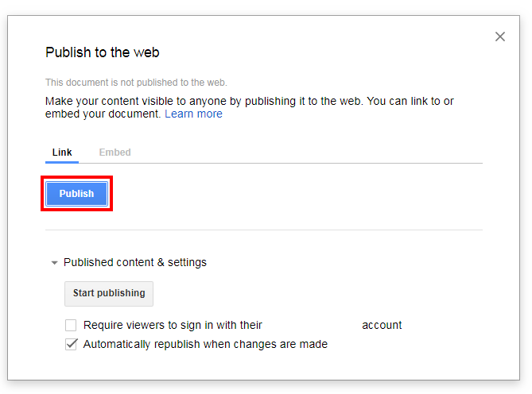Click the 'Automatically republish when changes are made' label

pos(205,345)
